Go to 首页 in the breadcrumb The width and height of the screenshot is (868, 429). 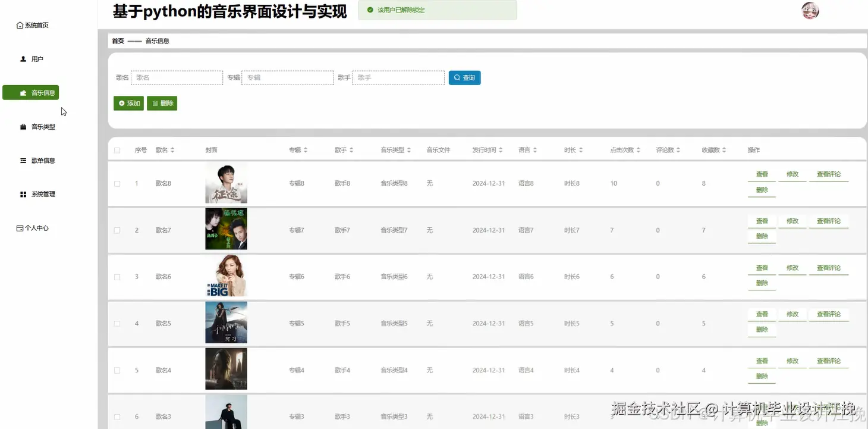[x=118, y=41]
